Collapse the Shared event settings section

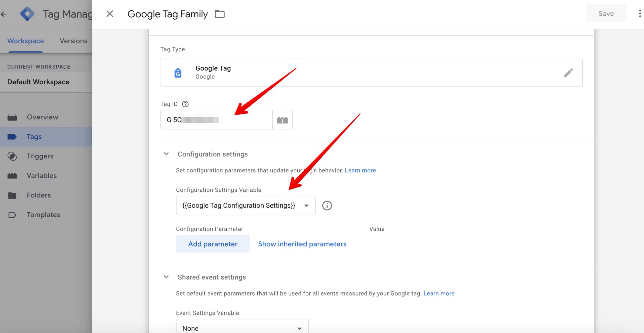point(166,277)
